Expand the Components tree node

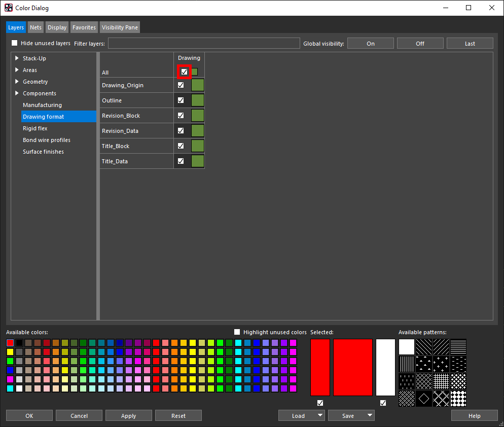[x=17, y=93]
